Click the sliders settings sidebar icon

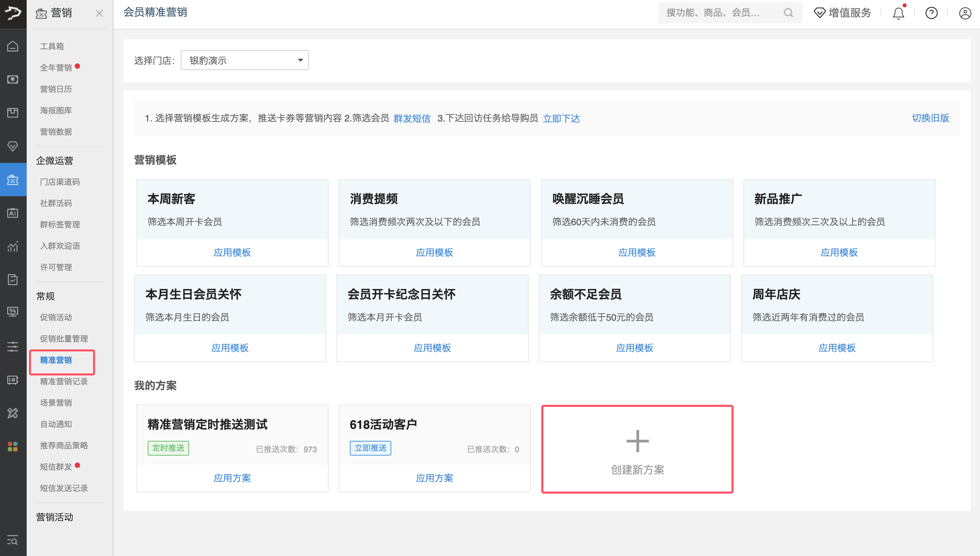click(13, 346)
